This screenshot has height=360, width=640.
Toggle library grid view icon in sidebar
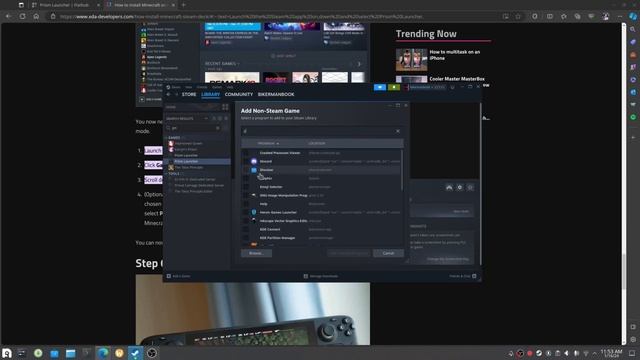[x=225, y=107]
